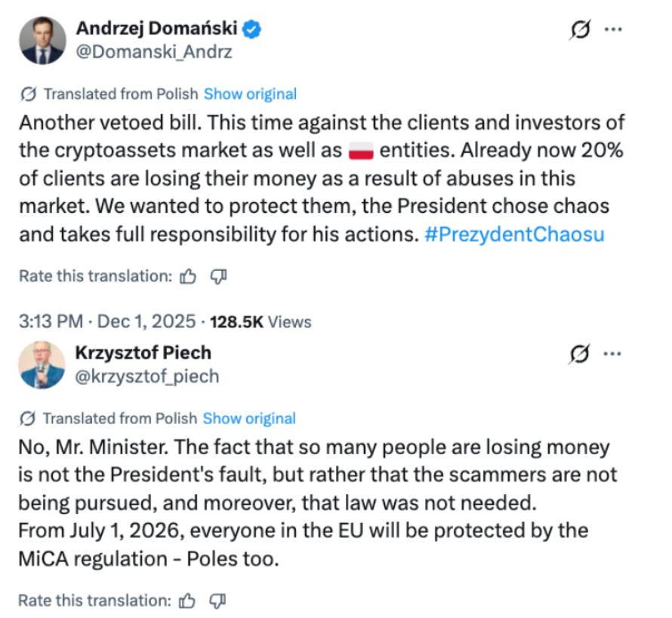
Task: Click the 128.5K Views count
Action: [x=260, y=322]
